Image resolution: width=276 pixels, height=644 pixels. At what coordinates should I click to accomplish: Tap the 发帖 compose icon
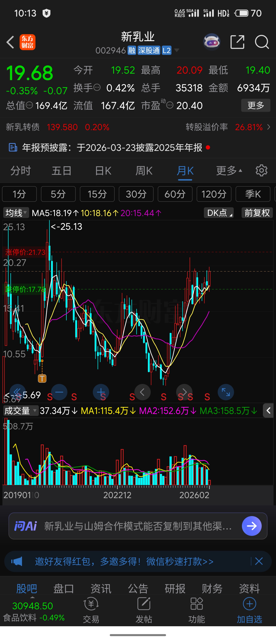click(144, 604)
